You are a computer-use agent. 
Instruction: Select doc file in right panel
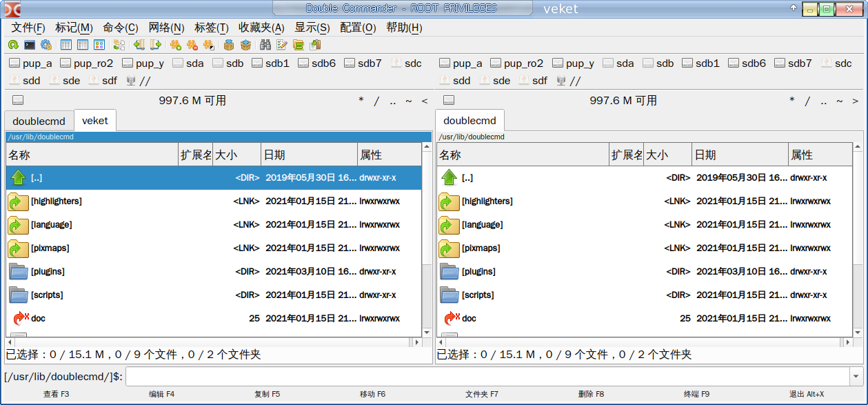point(645,319)
